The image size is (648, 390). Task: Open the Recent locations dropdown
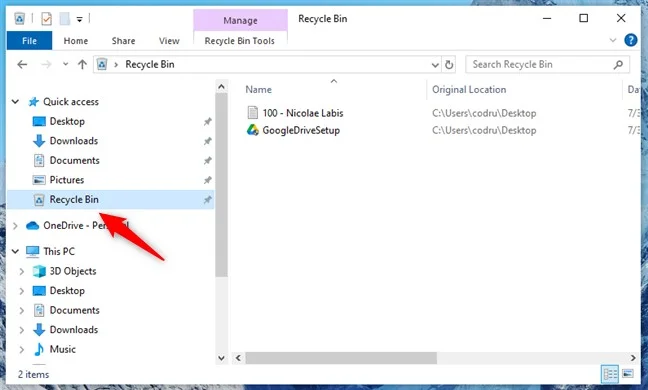point(65,64)
